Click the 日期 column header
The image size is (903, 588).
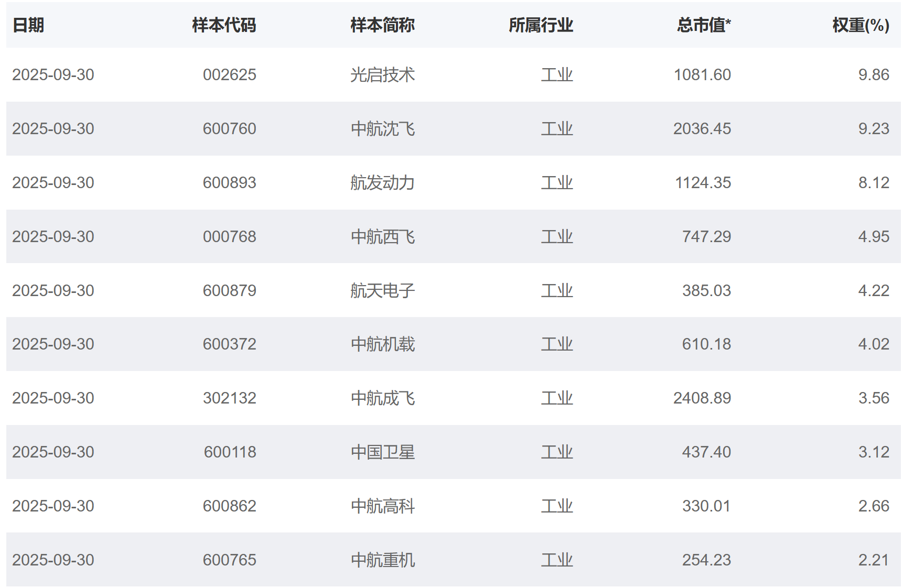coord(28,25)
